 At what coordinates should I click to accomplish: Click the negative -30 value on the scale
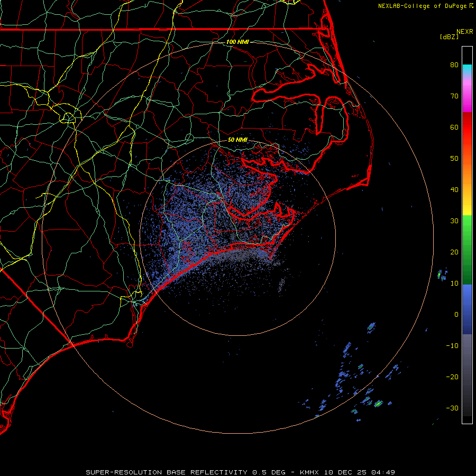452,408
